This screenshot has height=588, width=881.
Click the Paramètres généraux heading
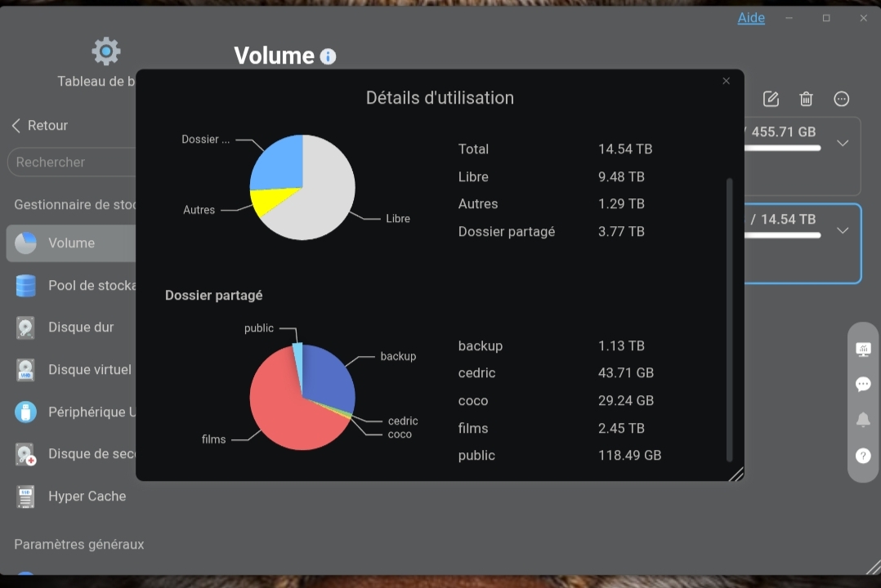point(78,544)
